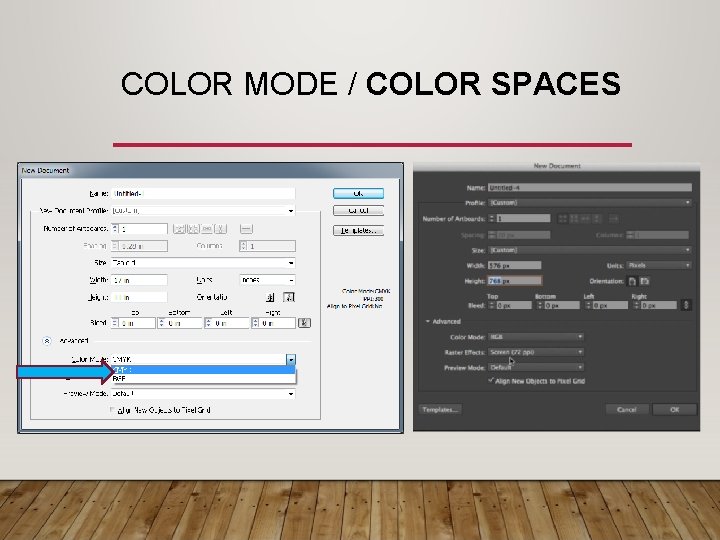Open Color Mode RGB dropdown in dark dialog
720x540 pixels.
pos(536,337)
